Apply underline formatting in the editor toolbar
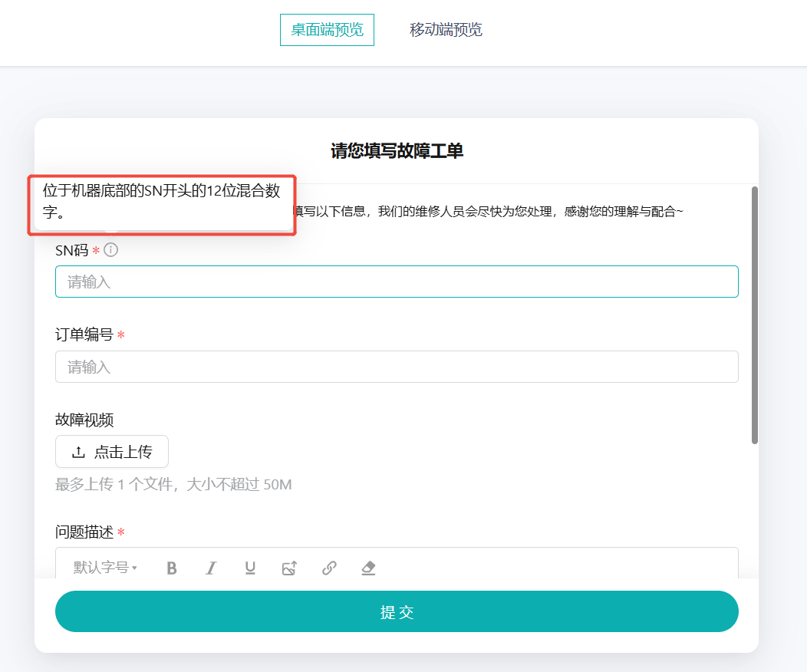The width and height of the screenshot is (807, 672). pyautogui.click(x=250, y=568)
